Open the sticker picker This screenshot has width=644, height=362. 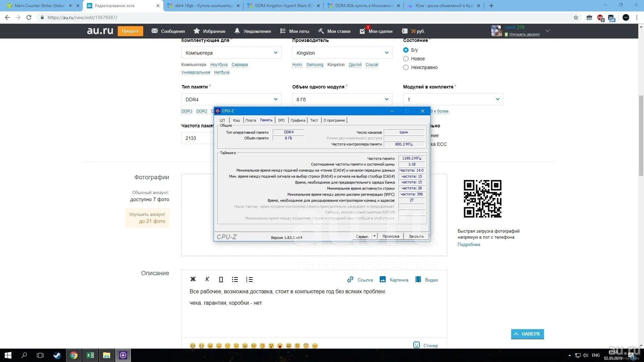425,345
